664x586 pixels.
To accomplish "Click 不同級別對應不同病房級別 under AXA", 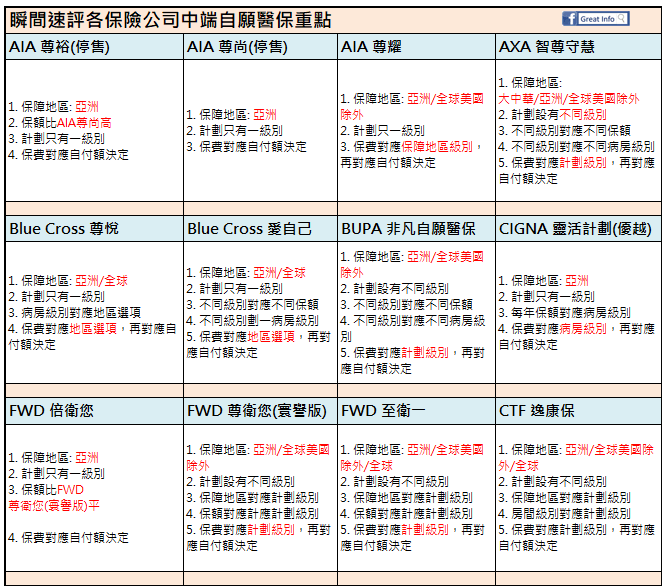I will pos(583,147).
